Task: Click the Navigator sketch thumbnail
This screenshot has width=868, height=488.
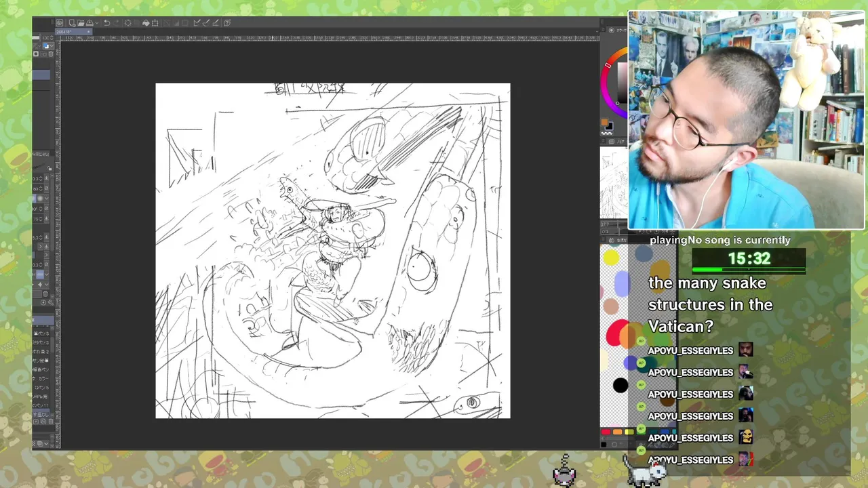Action: pos(613,182)
